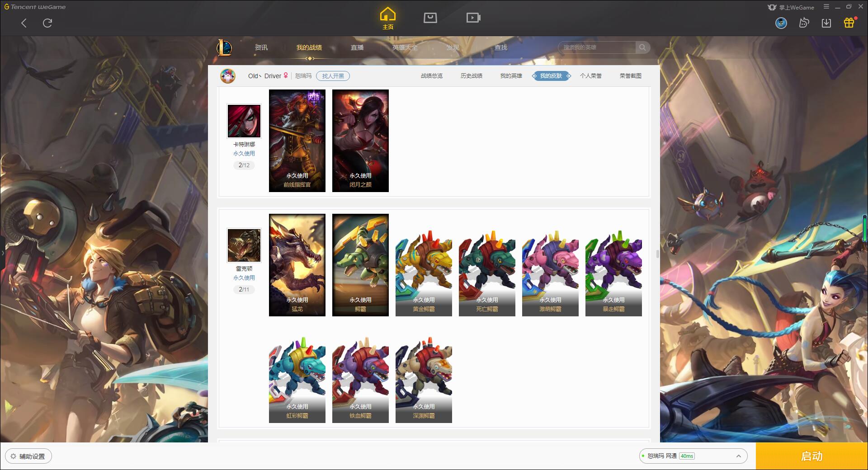Open the 发现 tab
This screenshot has width=868, height=470.
click(x=453, y=47)
